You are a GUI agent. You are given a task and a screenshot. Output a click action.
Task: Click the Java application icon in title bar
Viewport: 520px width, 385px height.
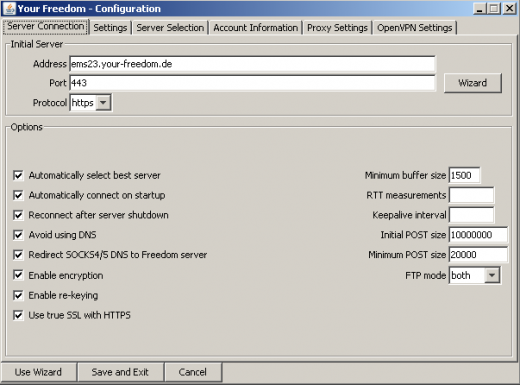click(x=9, y=8)
